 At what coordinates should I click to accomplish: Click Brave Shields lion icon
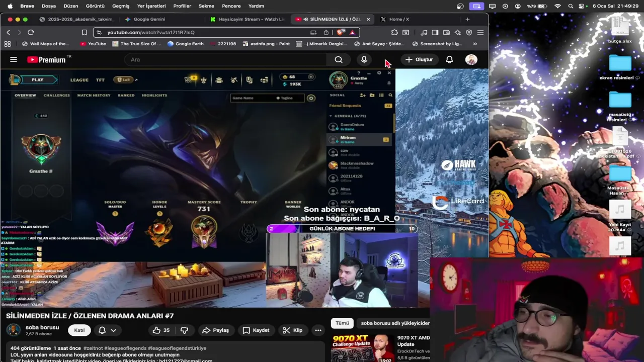(341, 32)
